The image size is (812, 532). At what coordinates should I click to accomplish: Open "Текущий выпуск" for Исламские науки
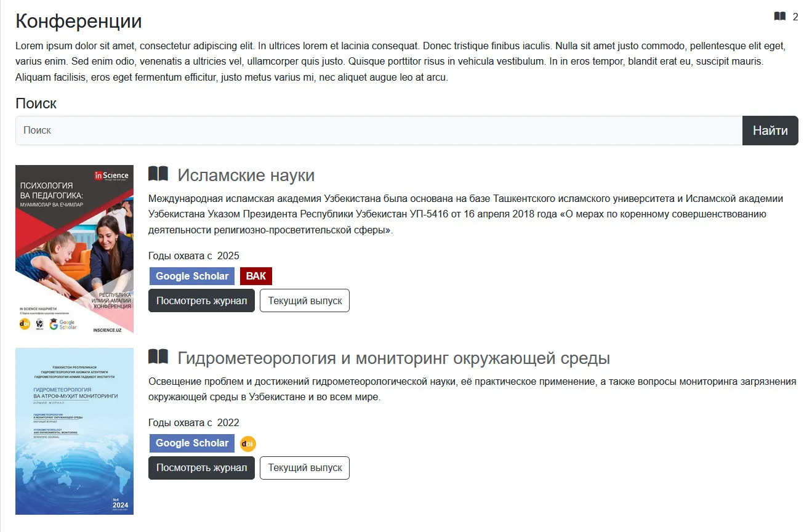point(304,300)
